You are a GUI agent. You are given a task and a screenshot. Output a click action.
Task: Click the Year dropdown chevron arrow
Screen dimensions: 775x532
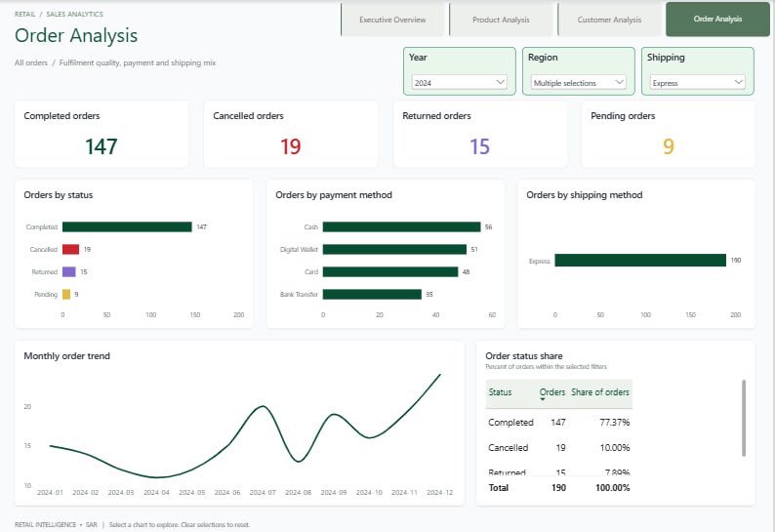coord(500,82)
